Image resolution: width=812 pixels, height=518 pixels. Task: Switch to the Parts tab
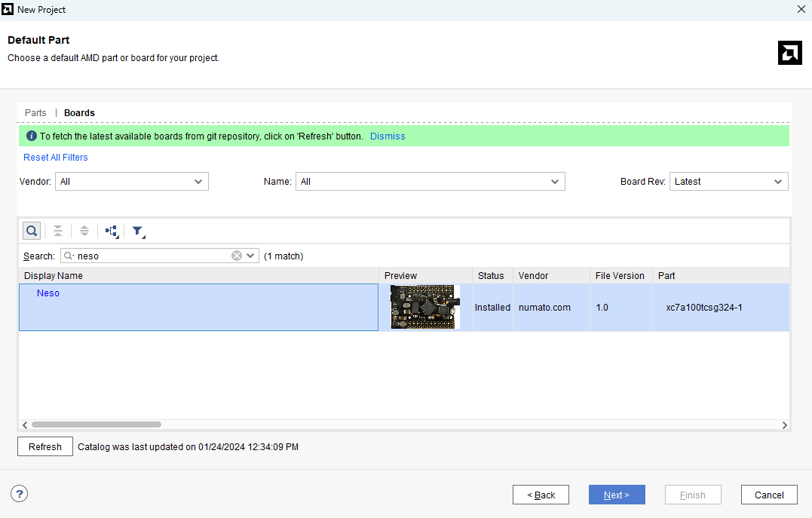(35, 113)
